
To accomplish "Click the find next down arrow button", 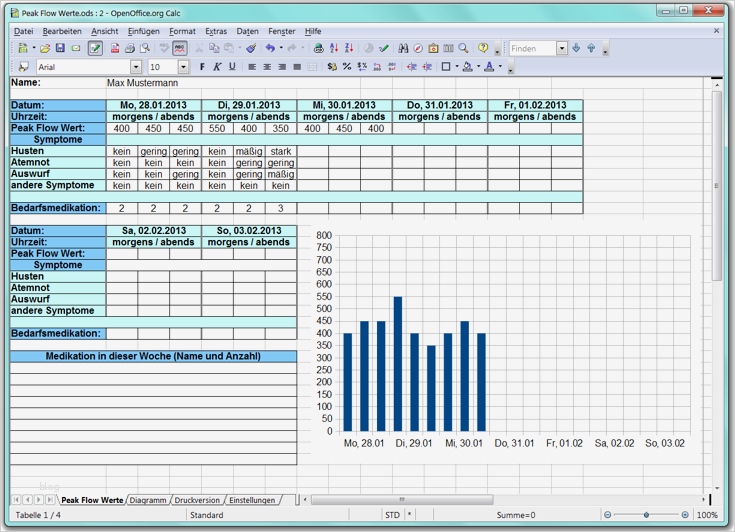I will [576, 48].
